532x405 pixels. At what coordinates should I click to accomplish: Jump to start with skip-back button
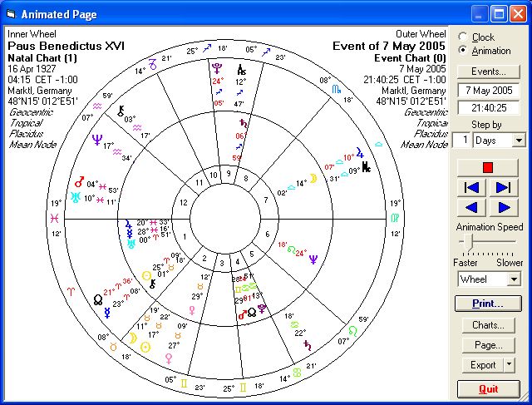[x=472, y=187]
